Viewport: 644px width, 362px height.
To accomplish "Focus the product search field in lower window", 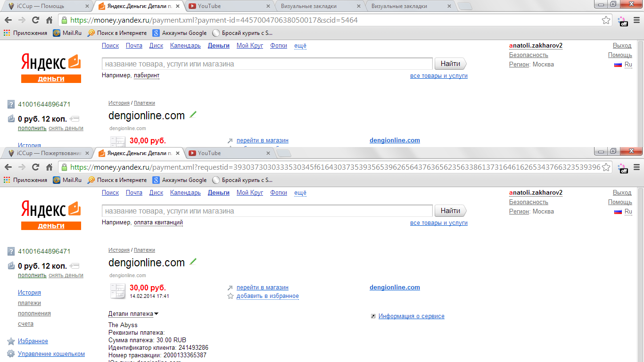I will click(267, 211).
